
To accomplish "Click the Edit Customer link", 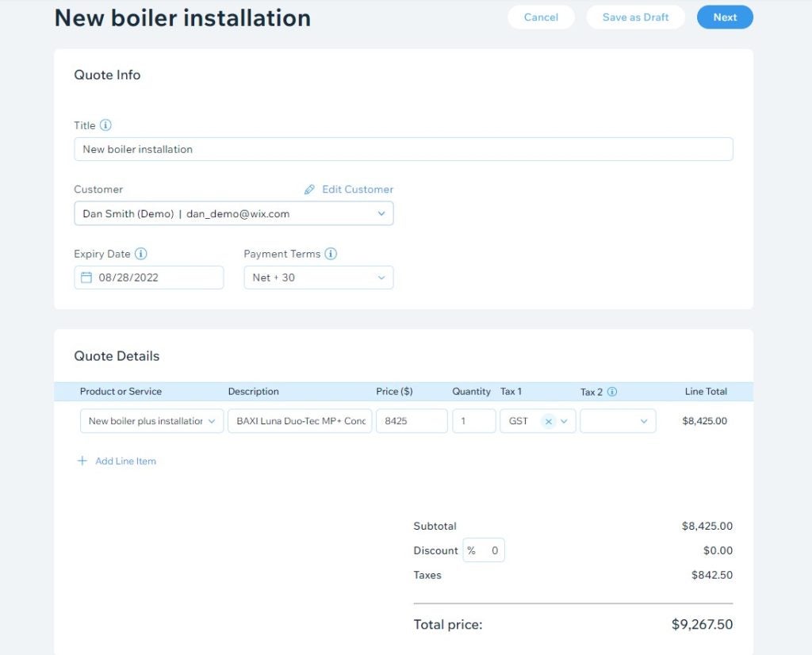I will [355, 189].
